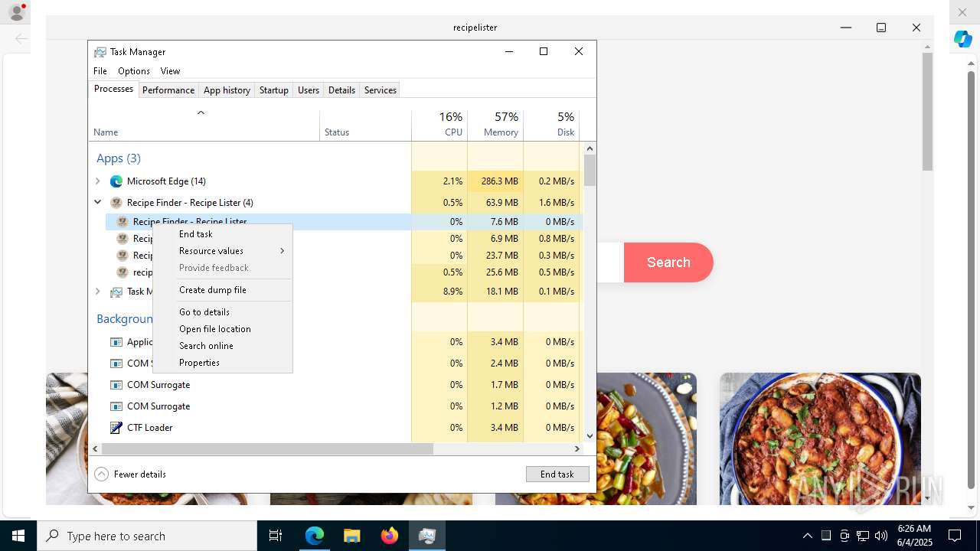Sort processes by CPU column
980x551 pixels.
(x=439, y=124)
